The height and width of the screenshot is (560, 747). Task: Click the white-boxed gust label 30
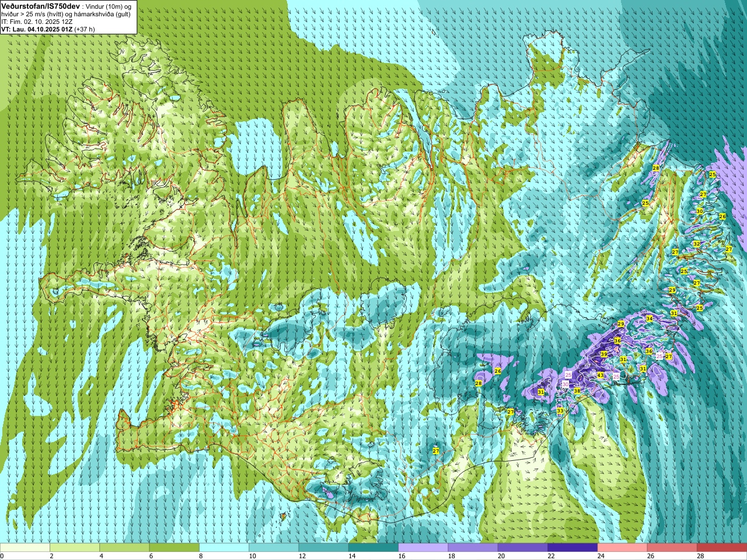tap(565, 384)
